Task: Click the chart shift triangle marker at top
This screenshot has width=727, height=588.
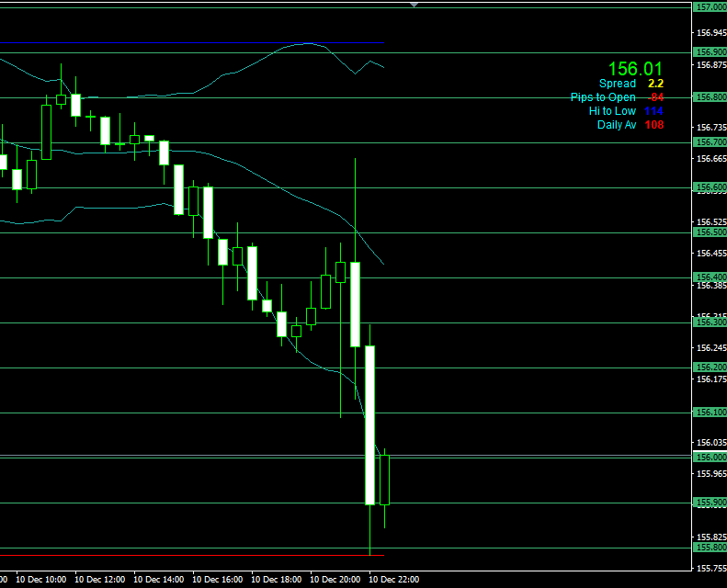Action: (x=414, y=5)
